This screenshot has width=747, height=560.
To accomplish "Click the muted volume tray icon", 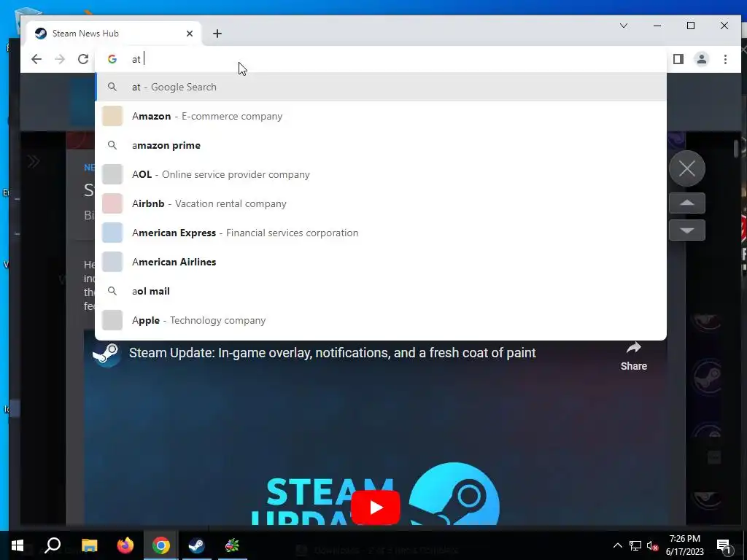I will coord(653,545).
